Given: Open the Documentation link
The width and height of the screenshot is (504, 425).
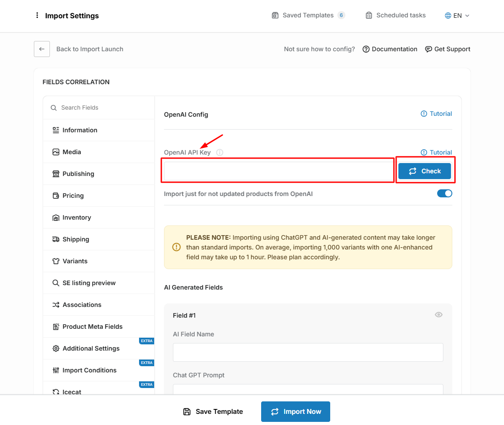Looking at the screenshot, I should (x=390, y=49).
